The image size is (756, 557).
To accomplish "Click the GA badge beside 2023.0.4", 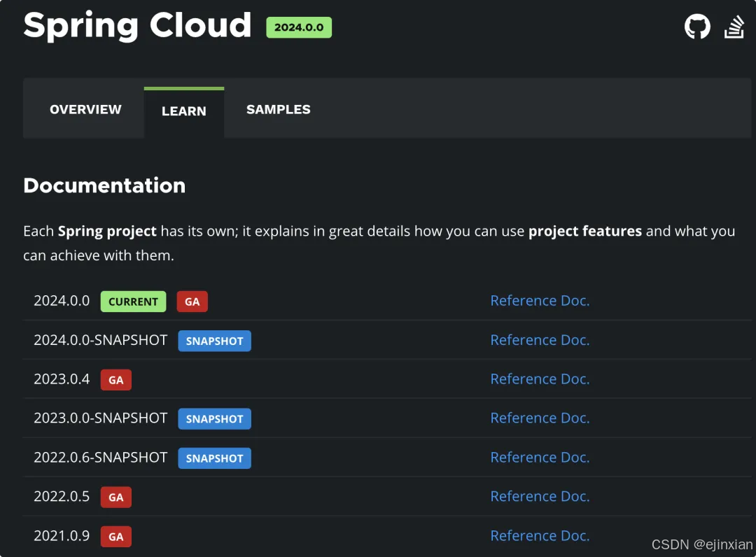I will [116, 380].
